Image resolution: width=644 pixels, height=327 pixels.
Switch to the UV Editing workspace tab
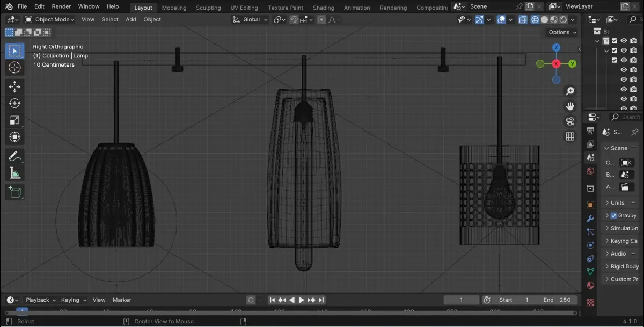click(244, 8)
